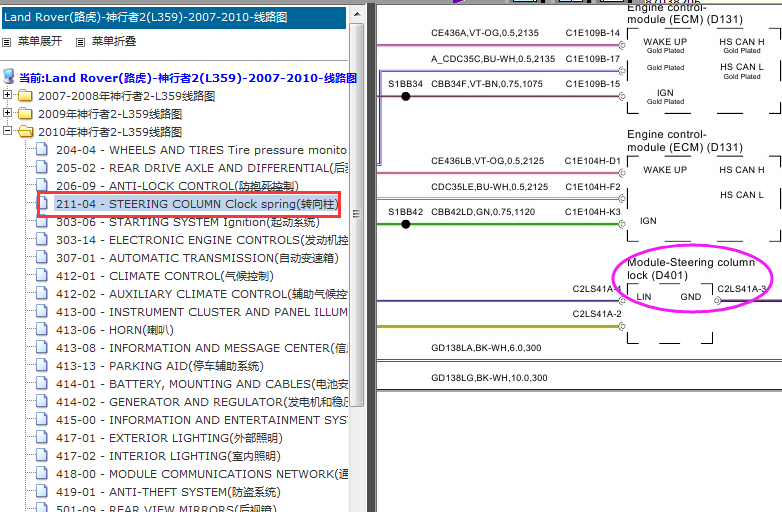Click the S1BB42 splice dot in diagram

[x=406, y=224]
